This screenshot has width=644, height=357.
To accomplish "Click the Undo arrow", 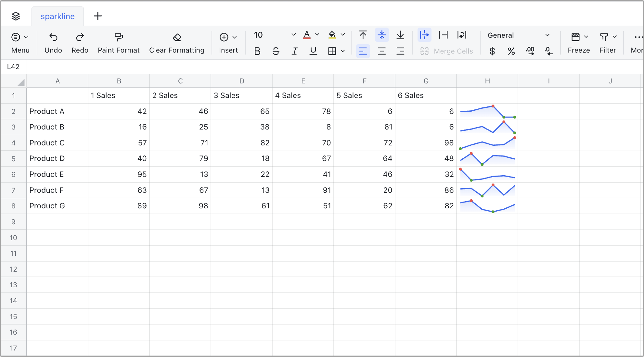I will [x=53, y=37].
